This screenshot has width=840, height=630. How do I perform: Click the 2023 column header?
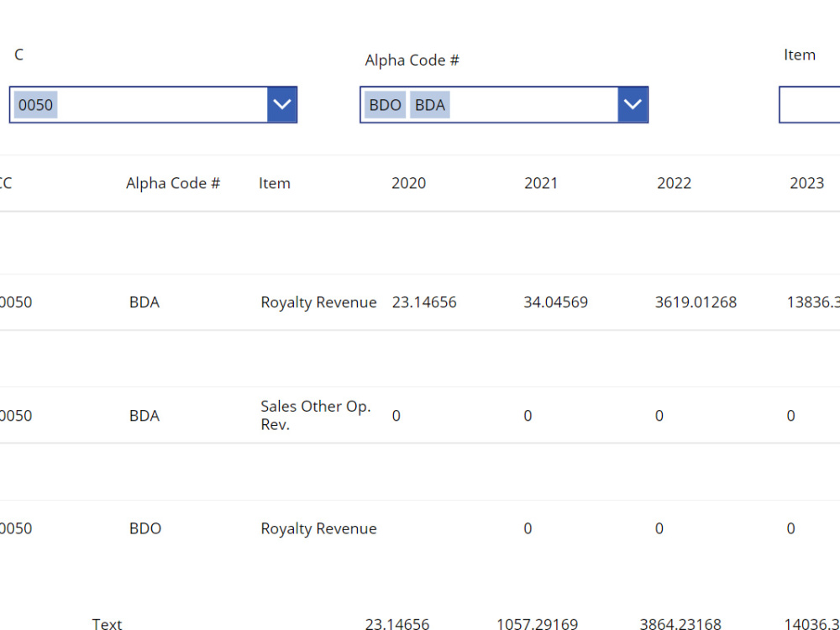tap(806, 183)
